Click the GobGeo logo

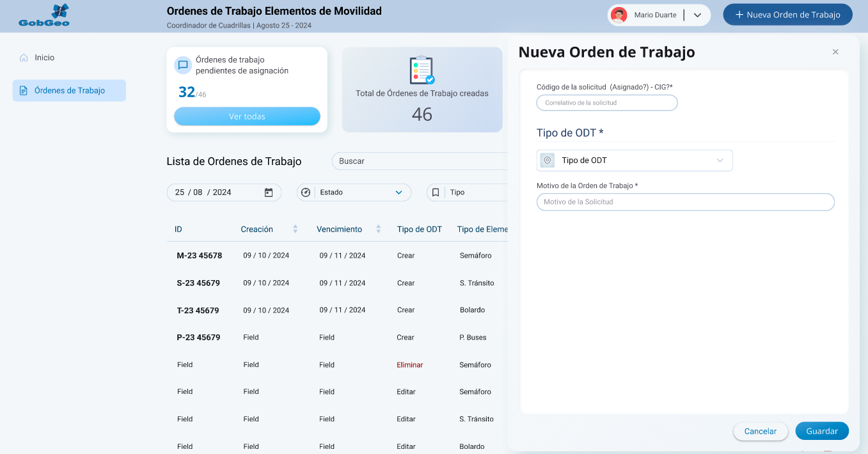pos(44,15)
